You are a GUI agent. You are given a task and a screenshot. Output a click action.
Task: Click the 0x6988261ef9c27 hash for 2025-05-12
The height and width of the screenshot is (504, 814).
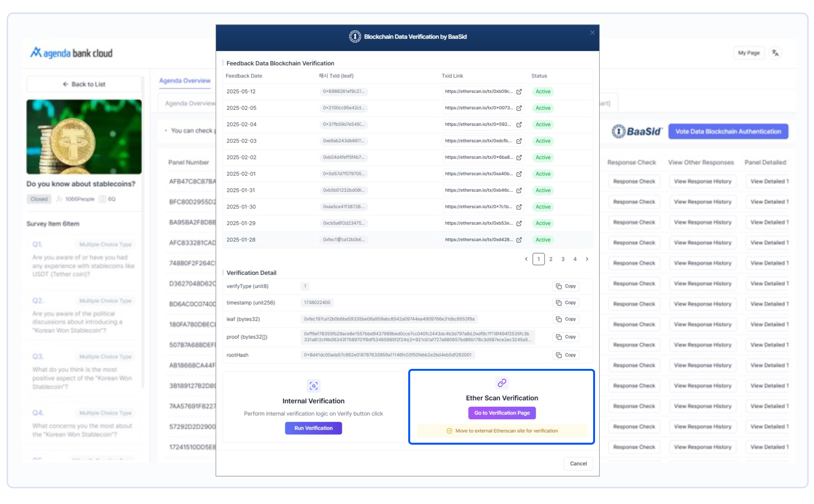point(344,91)
